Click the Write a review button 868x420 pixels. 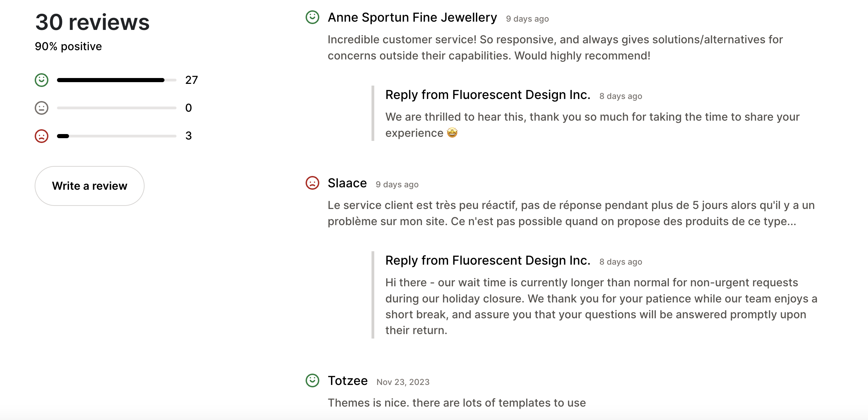click(89, 186)
